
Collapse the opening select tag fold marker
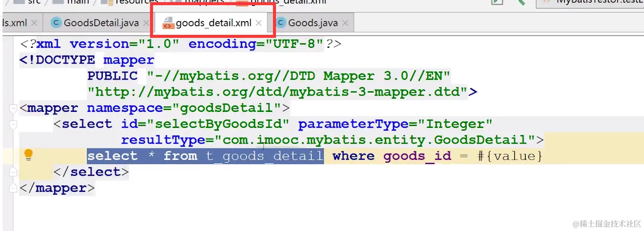13,124
